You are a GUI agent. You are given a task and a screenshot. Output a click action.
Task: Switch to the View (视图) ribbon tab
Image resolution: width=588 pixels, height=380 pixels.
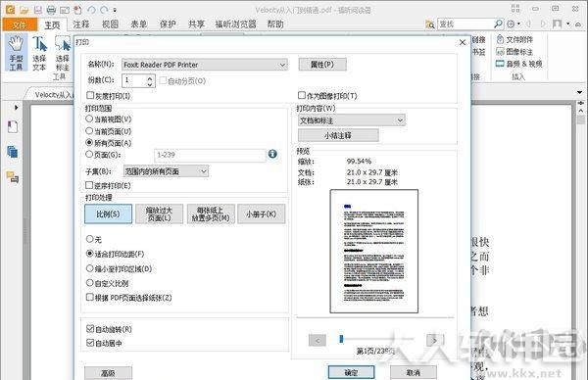point(110,24)
